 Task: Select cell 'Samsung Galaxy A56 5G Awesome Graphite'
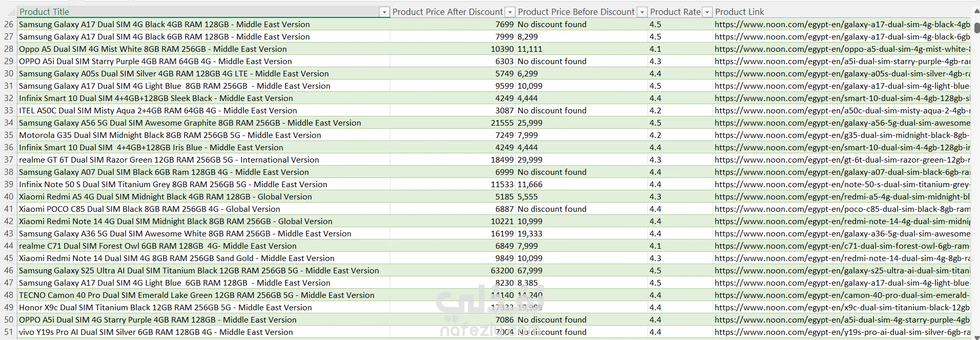204,123
